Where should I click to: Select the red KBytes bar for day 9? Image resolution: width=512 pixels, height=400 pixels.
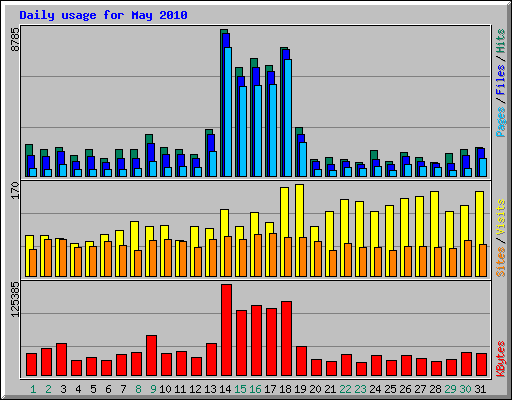tap(152, 356)
